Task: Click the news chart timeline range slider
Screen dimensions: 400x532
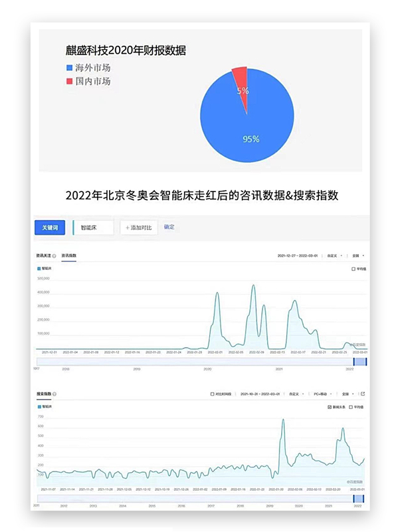Action: pyautogui.click(x=202, y=362)
